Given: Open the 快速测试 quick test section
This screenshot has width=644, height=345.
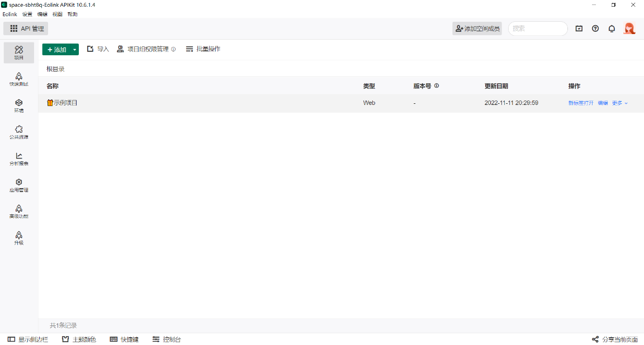Looking at the screenshot, I should click(19, 79).
